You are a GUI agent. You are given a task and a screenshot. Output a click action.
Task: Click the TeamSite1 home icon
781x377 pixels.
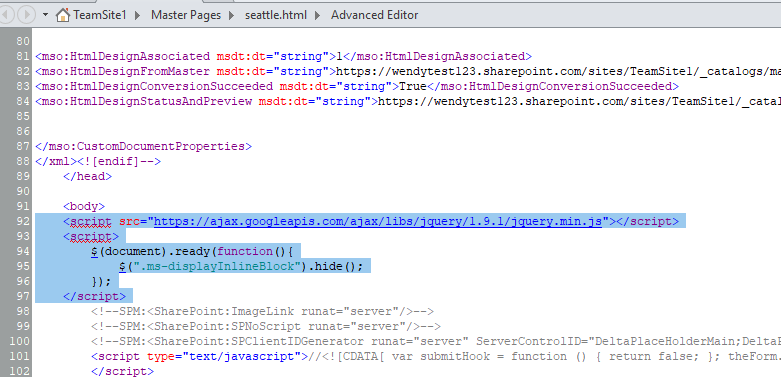point(63,15)
